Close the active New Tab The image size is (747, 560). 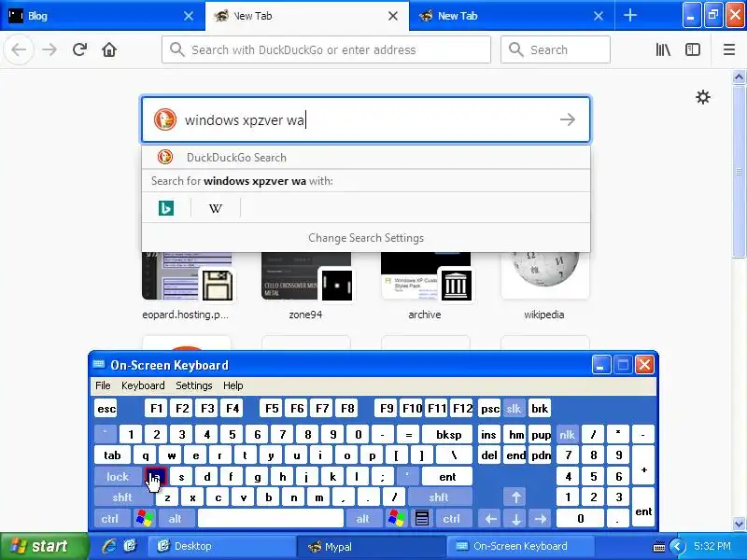pos(392,16)
